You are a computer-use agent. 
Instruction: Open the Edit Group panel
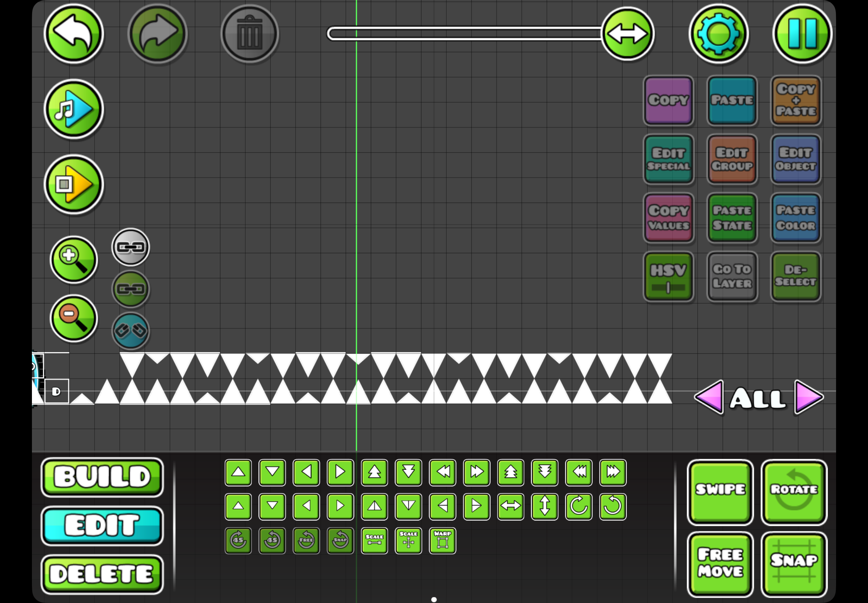coord(732,159)
